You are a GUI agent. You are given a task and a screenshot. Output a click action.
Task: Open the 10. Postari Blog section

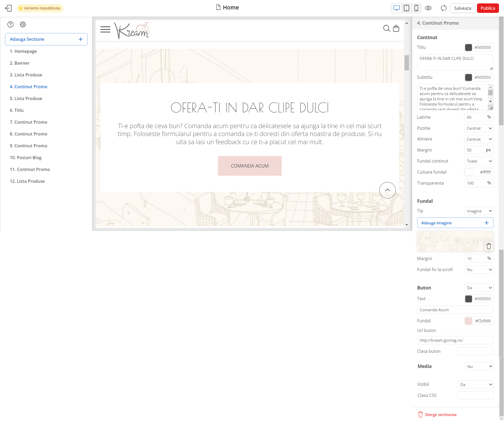26,158
